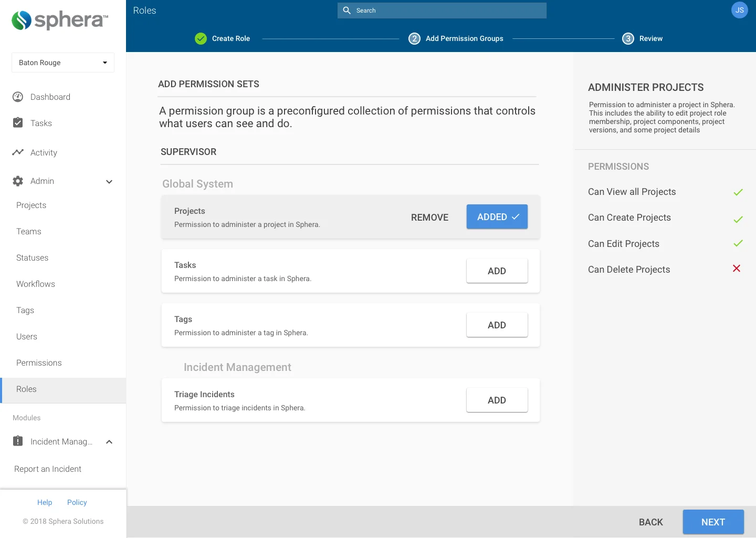Go to Workflows under Admin

[35, 284]
